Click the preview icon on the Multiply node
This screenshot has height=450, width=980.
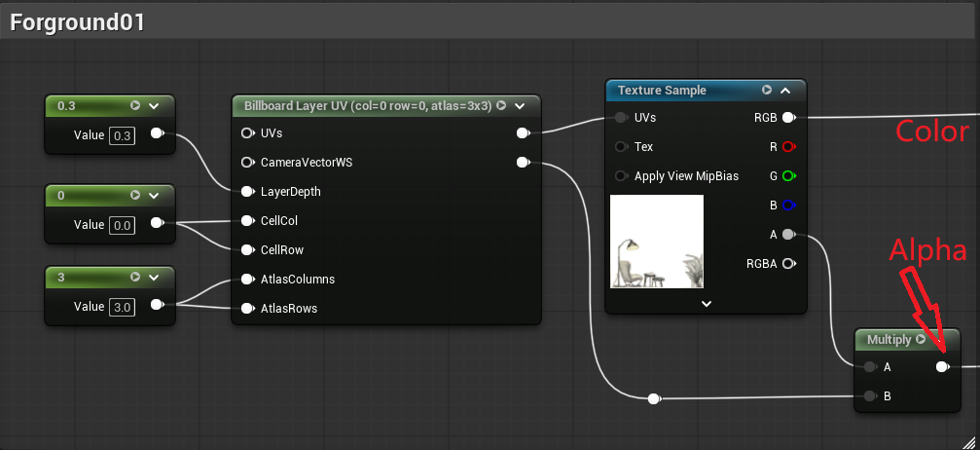click(x=921, y=339)
